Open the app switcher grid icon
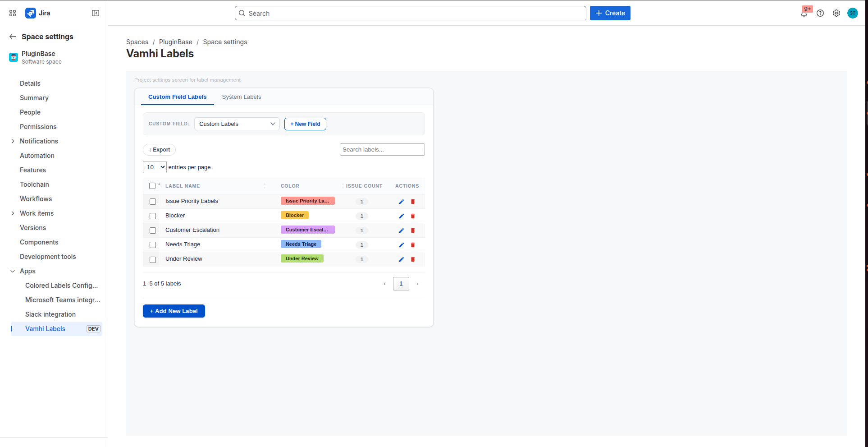868x447 pixels. click(13, 13)
